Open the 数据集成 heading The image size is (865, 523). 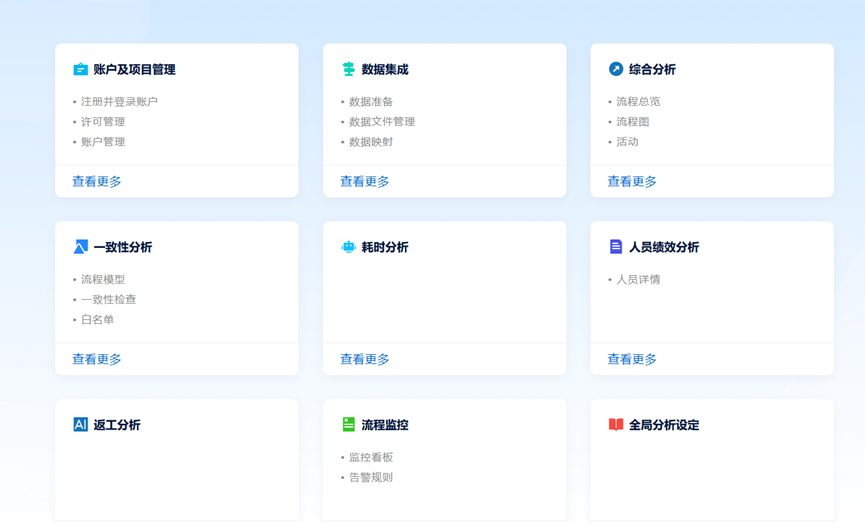pos(385,70)
